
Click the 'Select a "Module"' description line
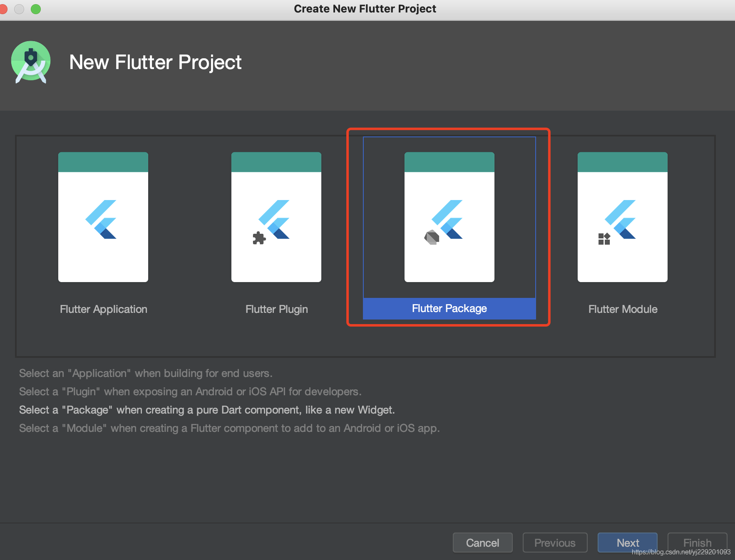pos(229,428)
